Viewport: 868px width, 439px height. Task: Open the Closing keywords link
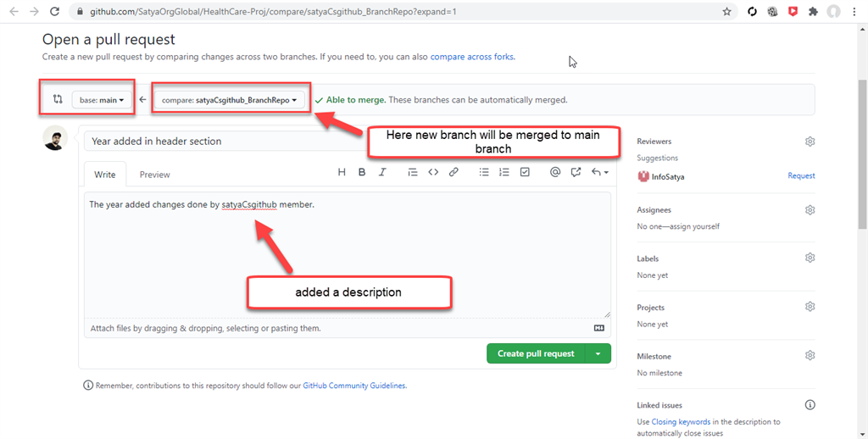point(681,422)
